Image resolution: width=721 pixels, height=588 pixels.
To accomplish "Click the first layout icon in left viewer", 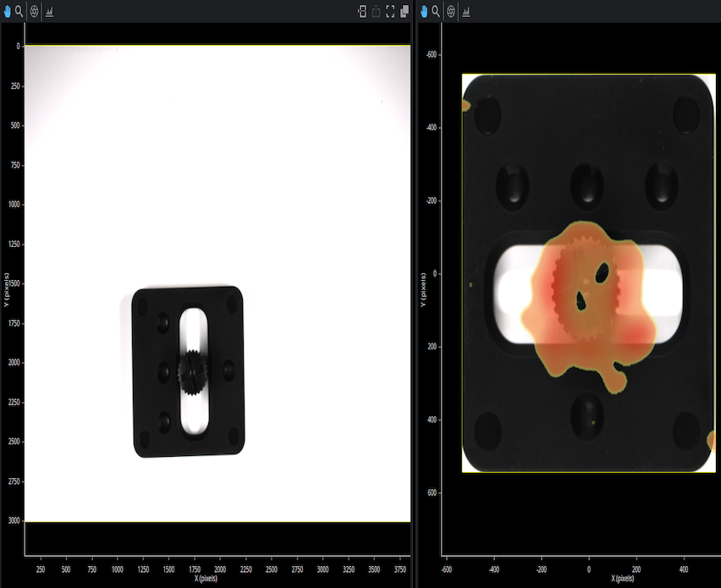I will click(362, 12).
